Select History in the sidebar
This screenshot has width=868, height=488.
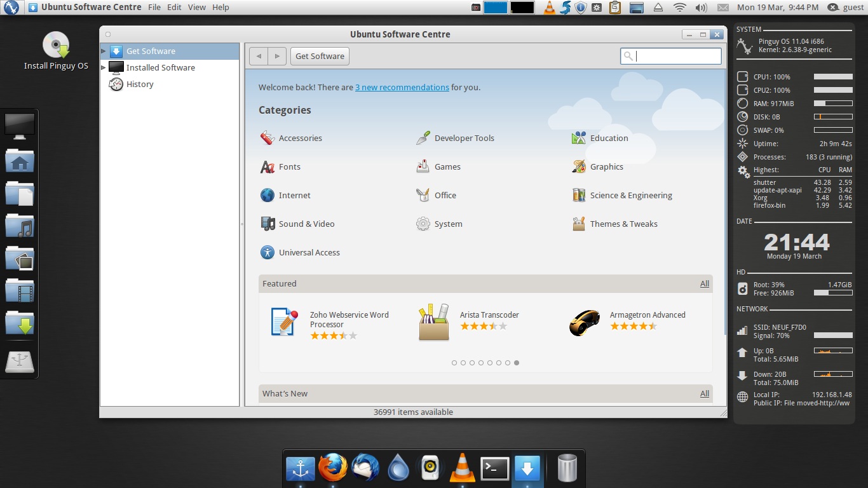tap(140, 84)
